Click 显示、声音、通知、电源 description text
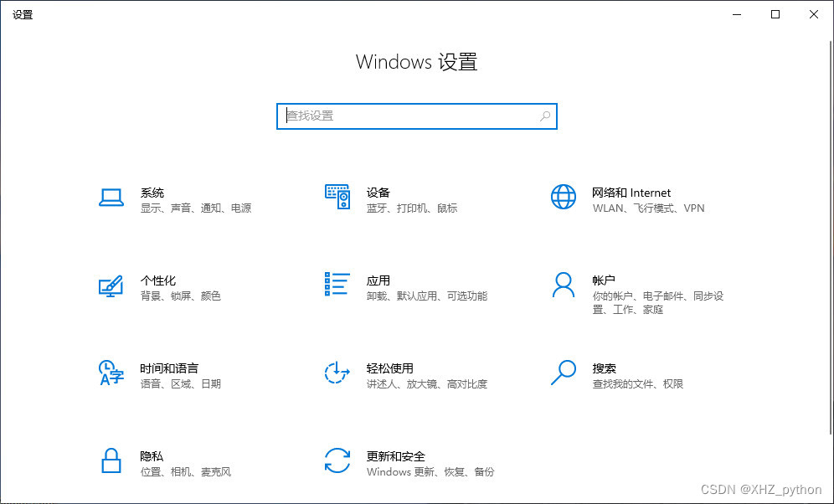834x504 pixels. [x=196, y=208]
